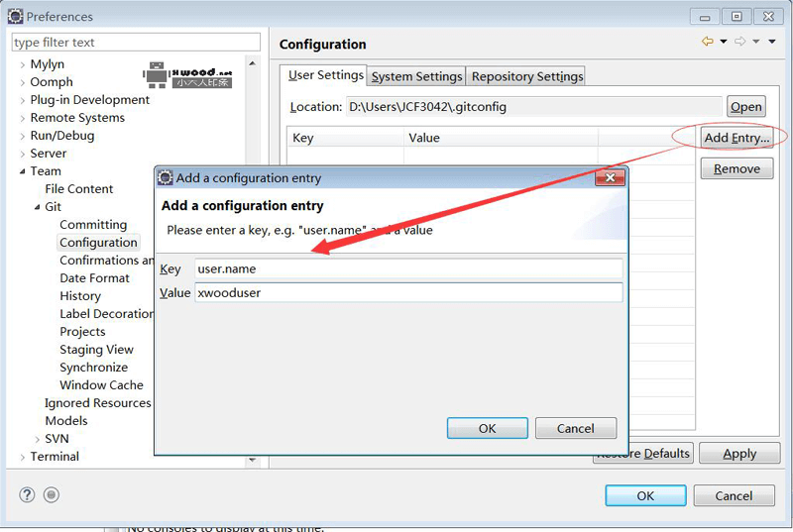
Task: Select Committing under Git
Action: 93,225
